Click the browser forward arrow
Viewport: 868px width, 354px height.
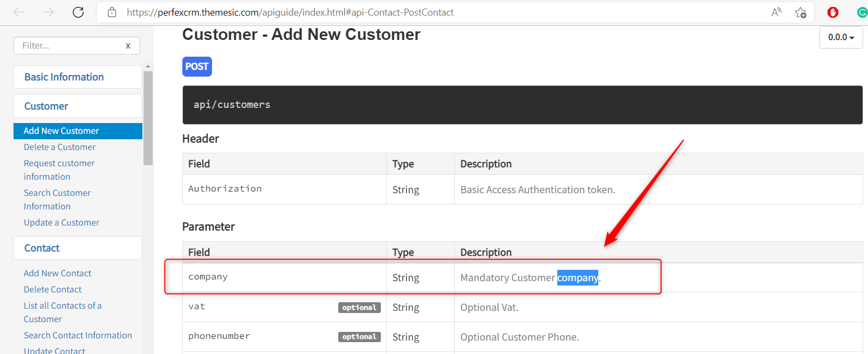[x=49, y=12]
